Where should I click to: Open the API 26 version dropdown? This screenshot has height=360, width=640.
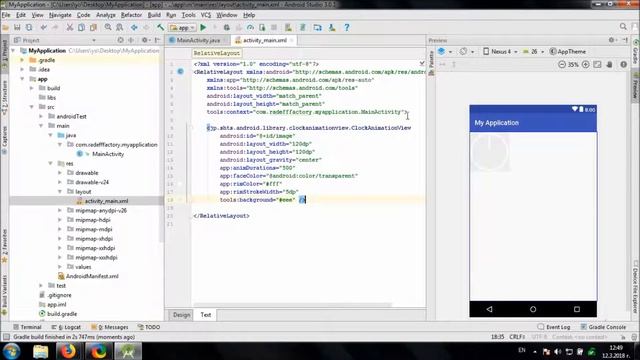pos(533,51)
